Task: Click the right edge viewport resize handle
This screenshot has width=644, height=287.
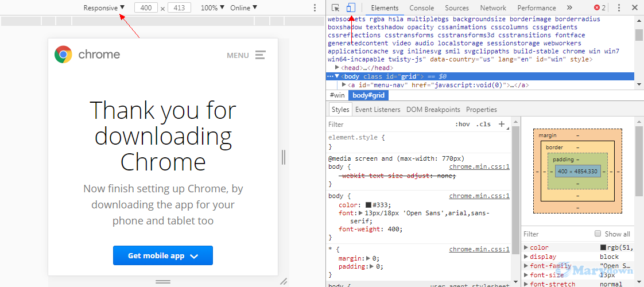Action: (284, 157)
